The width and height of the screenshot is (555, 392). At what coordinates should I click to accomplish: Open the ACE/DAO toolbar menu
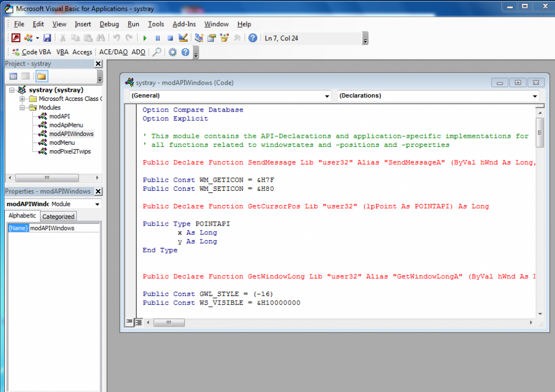coord(113,52)
